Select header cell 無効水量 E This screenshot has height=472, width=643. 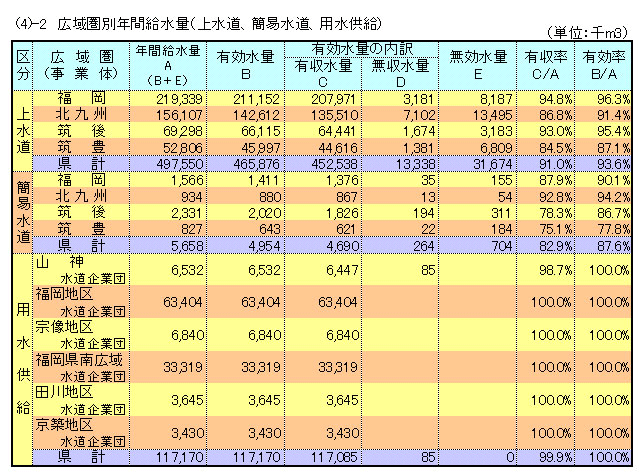coord(478,66)
